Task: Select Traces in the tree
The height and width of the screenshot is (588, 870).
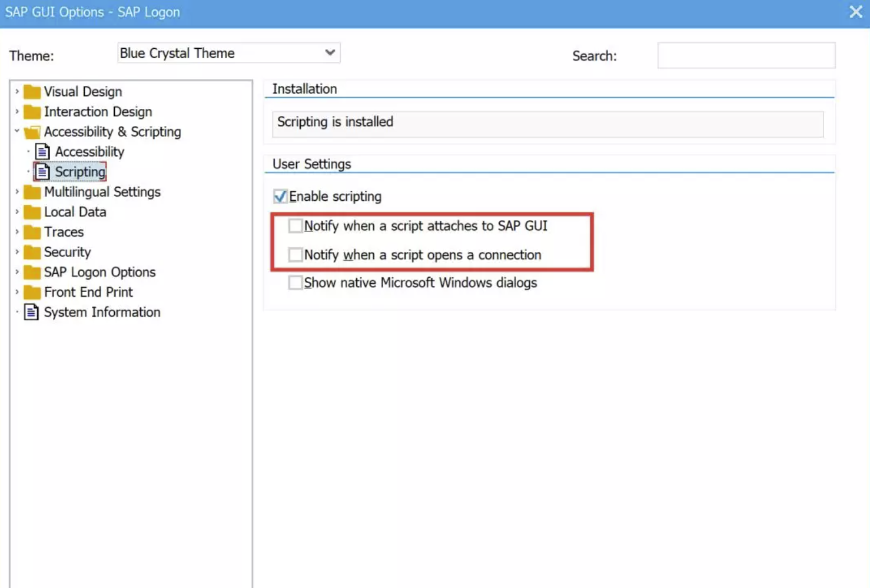Action: coord(64,232)
